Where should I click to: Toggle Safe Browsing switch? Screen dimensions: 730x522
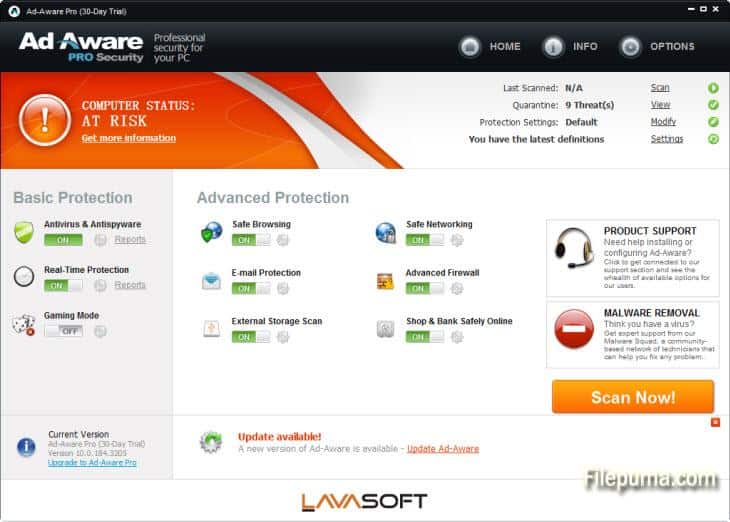(251, 240)
